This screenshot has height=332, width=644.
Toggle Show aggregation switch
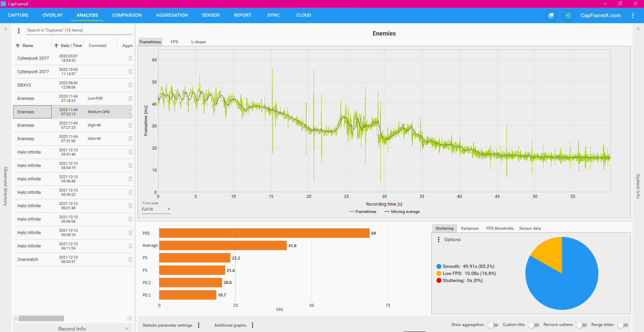[x=493, y=325]
